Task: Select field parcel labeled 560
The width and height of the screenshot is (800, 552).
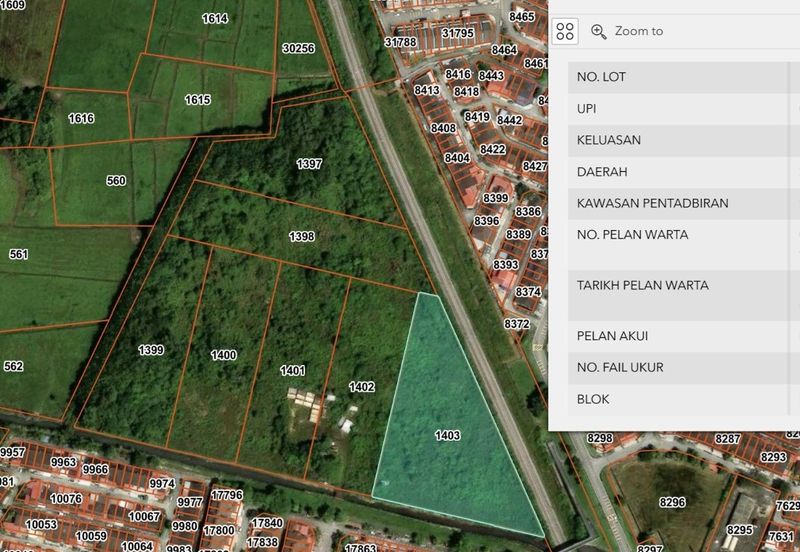Action: coord(116,181)
